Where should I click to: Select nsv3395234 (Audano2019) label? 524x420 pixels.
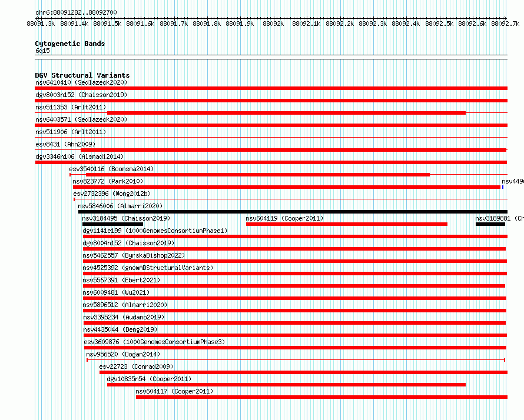coord(124,317)
